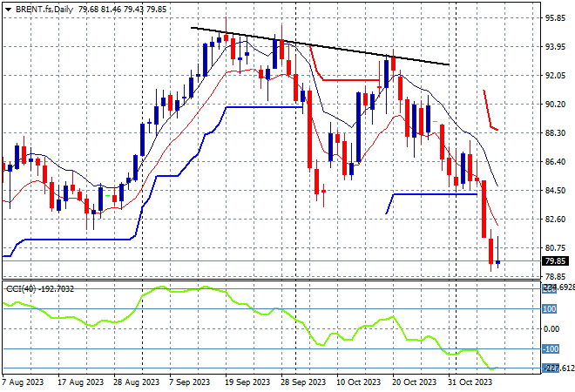
Task: Click the 82.60 price axis label
Action: (555, 220)
